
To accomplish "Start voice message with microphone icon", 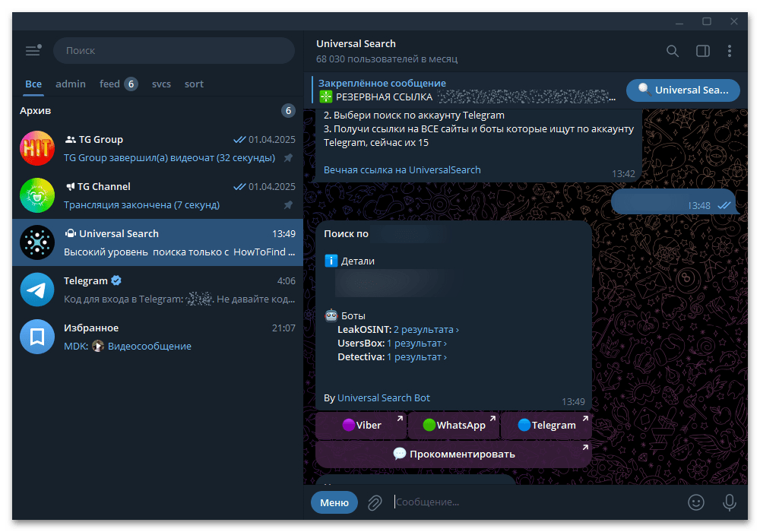I will 729,502.
